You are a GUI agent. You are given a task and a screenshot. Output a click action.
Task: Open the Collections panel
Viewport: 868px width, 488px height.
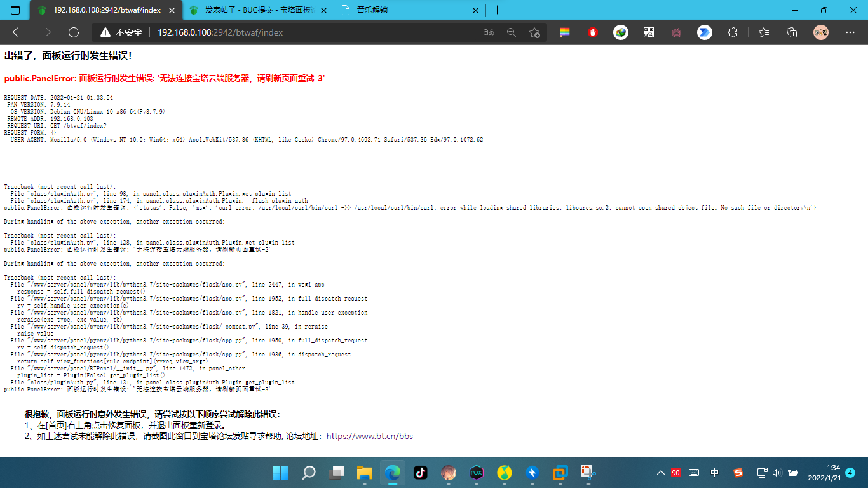coord(792,32)
